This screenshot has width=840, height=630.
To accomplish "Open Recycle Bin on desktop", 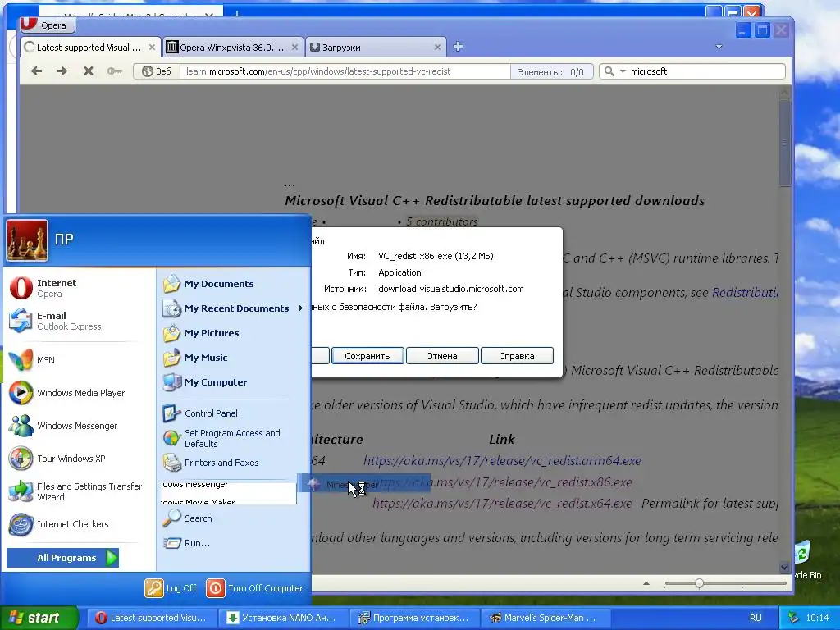I will (808, 559).
